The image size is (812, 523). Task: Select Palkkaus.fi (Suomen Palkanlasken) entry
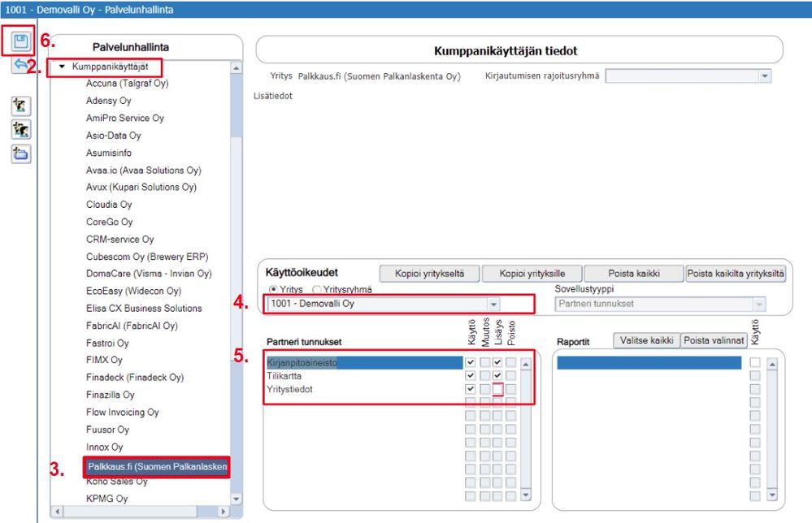156,467
